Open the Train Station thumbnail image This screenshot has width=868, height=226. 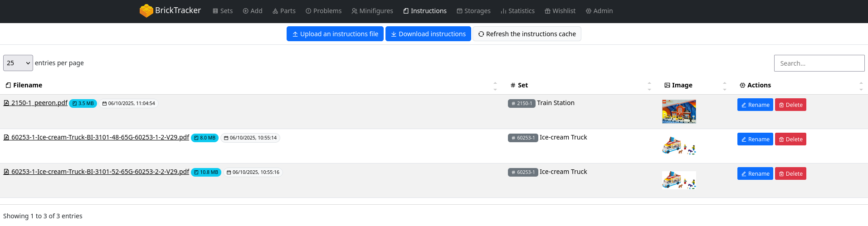click(679, 111)
